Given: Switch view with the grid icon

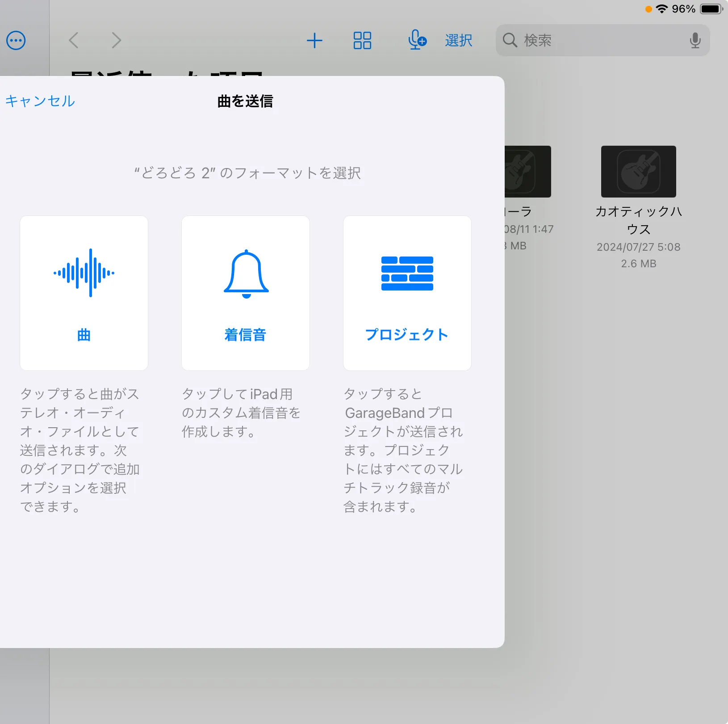Looking at the screenshot, I should (362, 40).
